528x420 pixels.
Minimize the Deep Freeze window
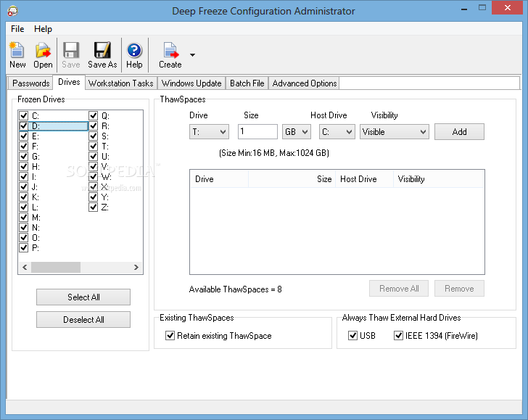464,8
